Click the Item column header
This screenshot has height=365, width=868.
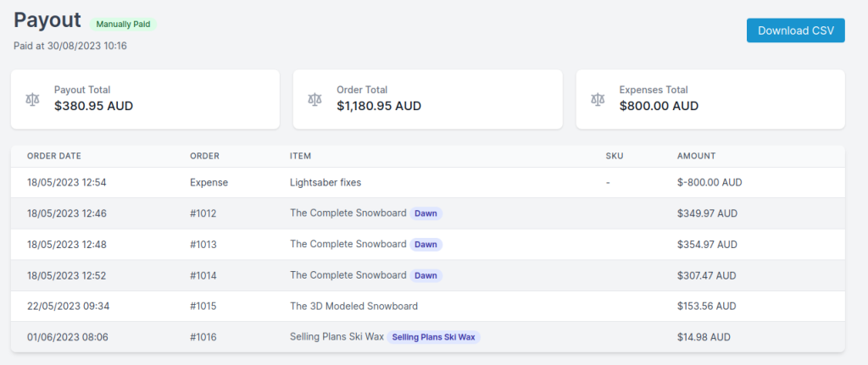301,156
